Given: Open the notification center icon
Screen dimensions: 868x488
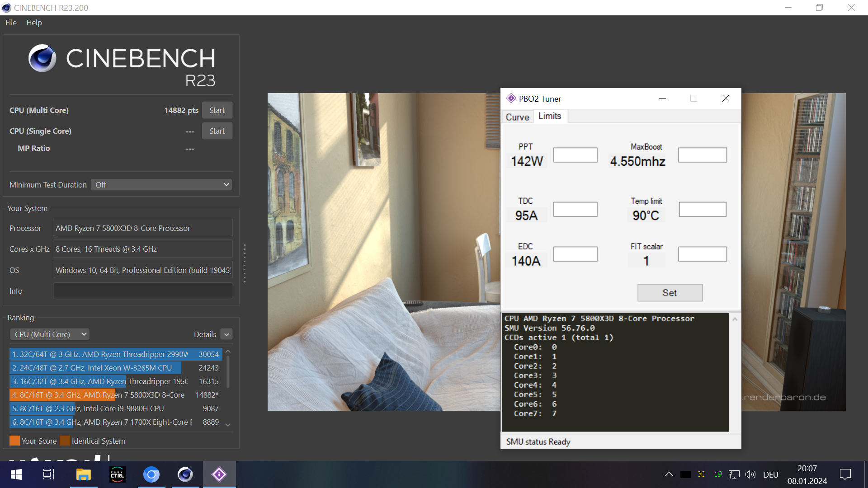Looking at the screenshot, I should (845, 474).
